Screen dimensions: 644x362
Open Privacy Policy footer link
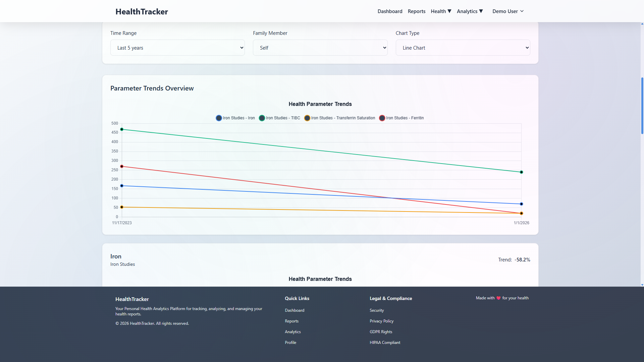coord(381,321)
